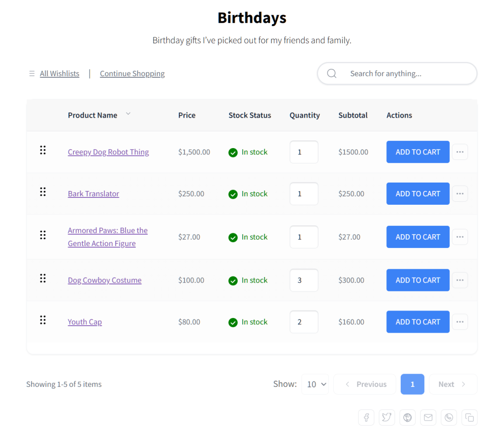504x437 pixels.
Task: Grab the drag handle for Youth Cap row
Action: click(43, 319)
